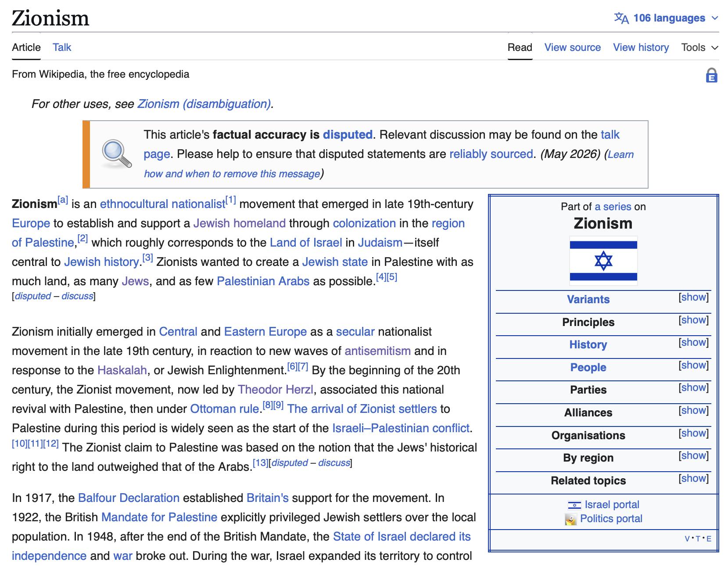The image size is (728, 566).
Task: Expand the Variants section with show
Action: [x=693, y=297]
